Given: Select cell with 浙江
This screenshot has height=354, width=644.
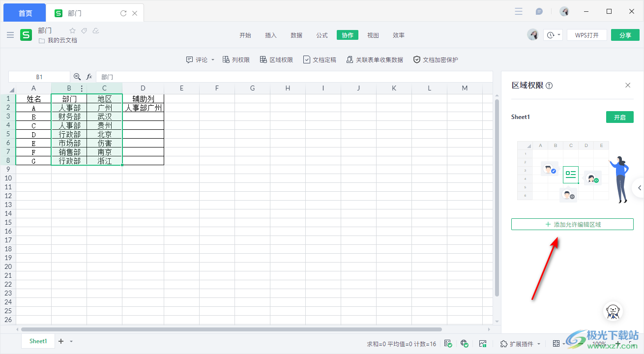Looking at the screenshot, I should pyautogui.click(x=105, y=161).
